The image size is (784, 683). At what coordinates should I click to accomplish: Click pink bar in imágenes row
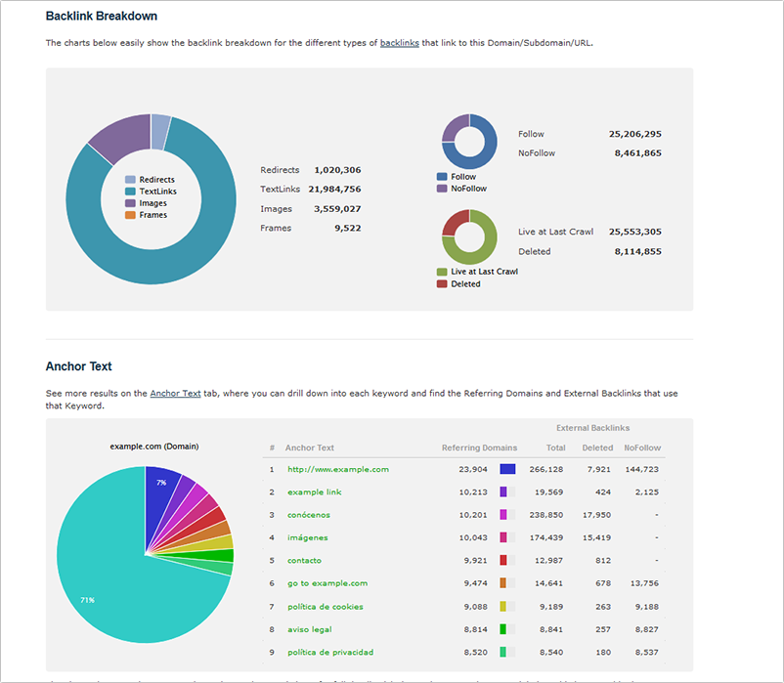(503, 537)
